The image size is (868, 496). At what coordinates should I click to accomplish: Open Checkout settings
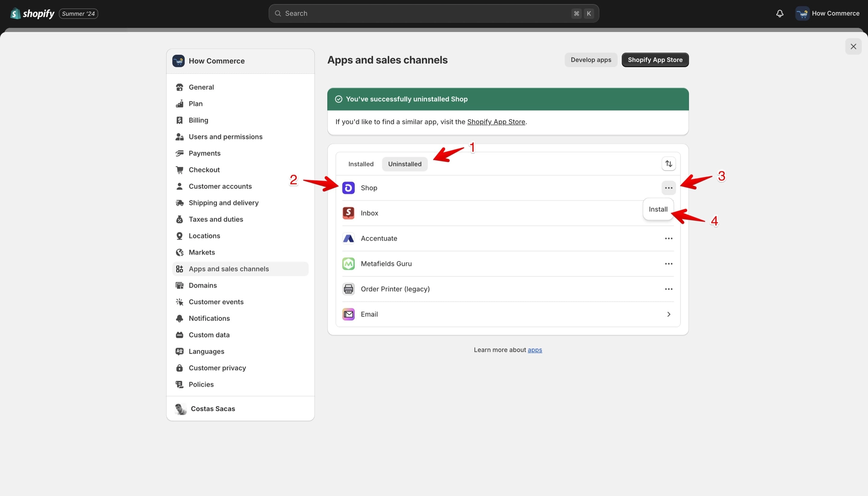click(x=240, y=170)
